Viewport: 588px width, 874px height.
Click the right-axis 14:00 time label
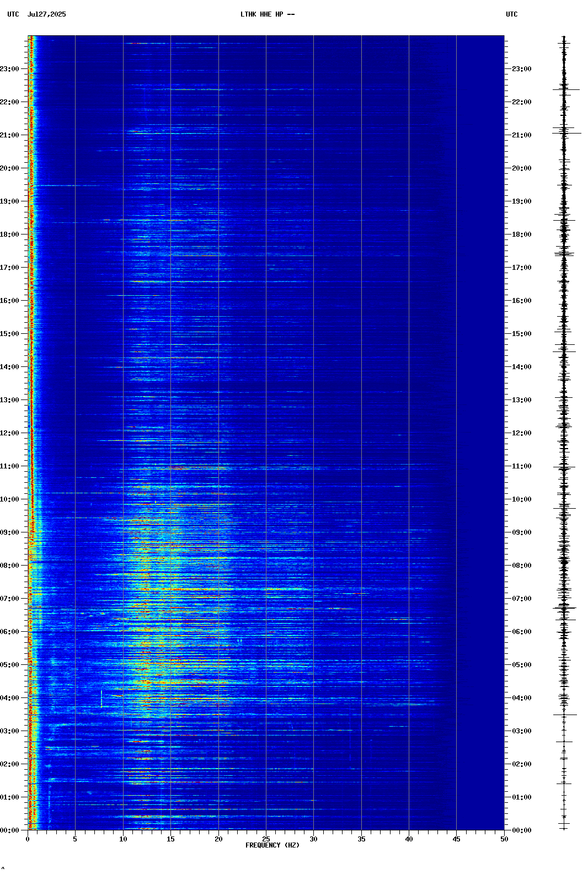coord(522,367)
